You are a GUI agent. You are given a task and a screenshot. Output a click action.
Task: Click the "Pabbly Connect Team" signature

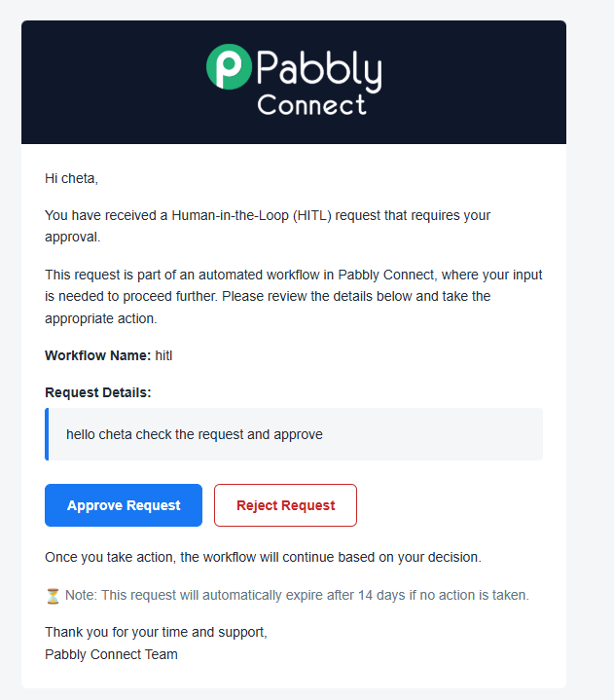111,654
